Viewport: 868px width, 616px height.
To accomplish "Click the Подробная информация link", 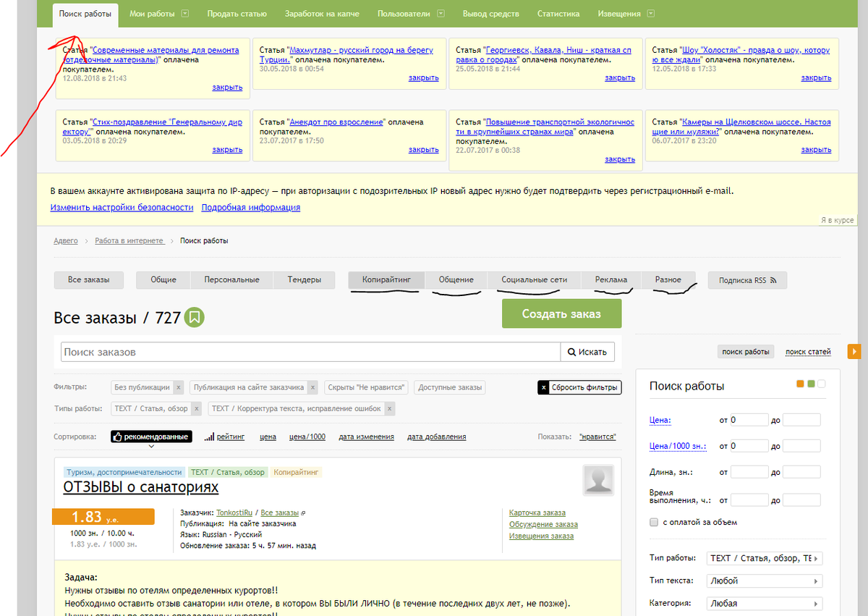I will pos(250,207).
